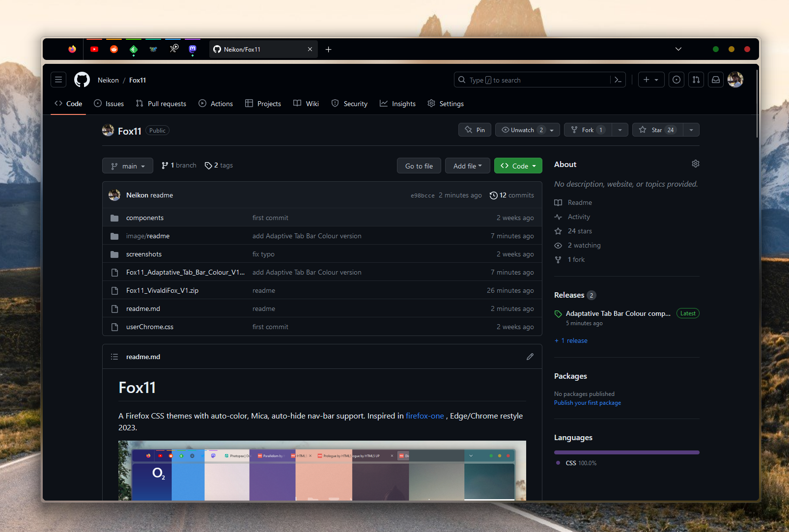
Task: Follow the firefox-one link in readme
Action: [x=425, y=416]
